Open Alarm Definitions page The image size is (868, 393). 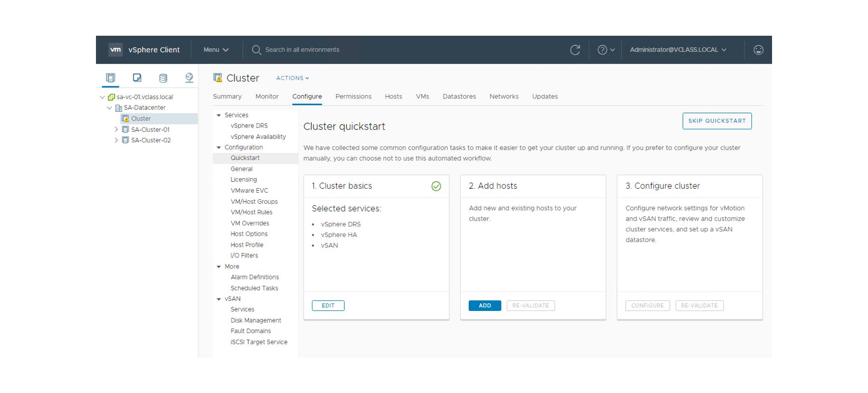pos(255,277)
